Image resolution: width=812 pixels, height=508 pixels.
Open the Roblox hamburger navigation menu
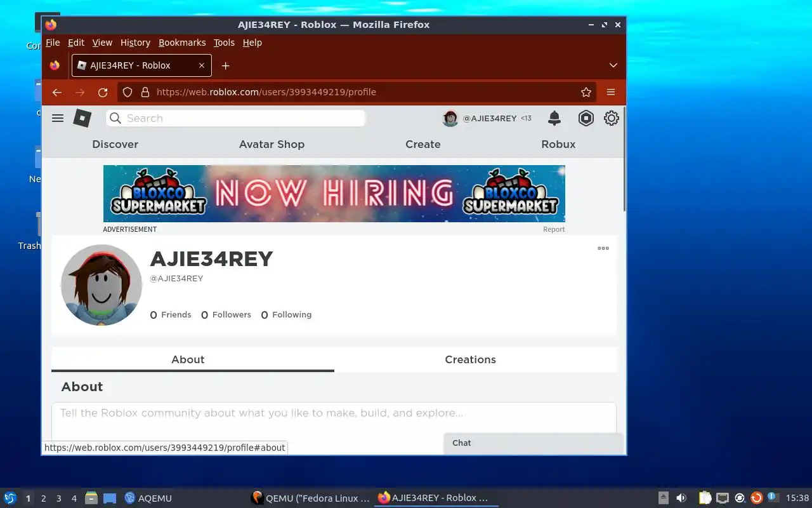pyautogui.click(x=58, y=118)
